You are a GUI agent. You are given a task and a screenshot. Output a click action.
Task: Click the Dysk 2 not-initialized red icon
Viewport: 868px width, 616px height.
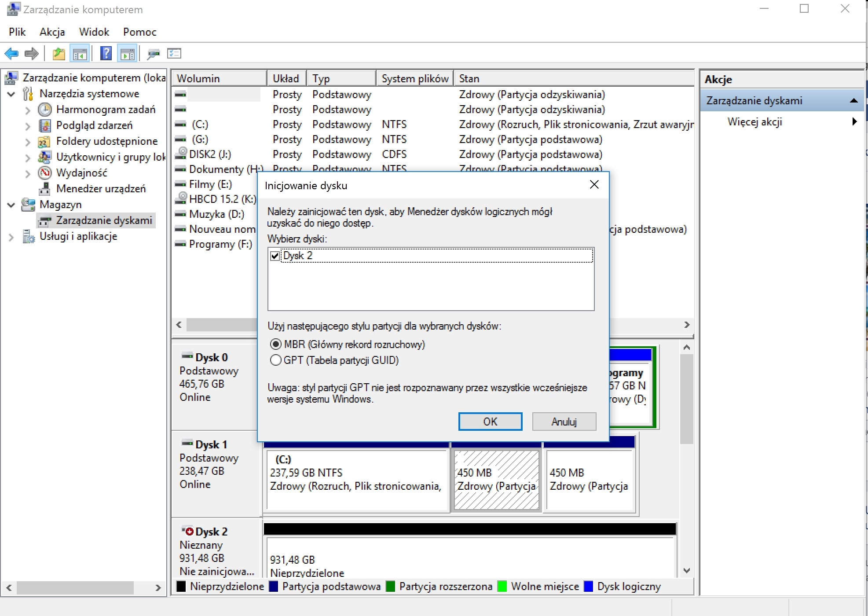(x=188, y=531)
